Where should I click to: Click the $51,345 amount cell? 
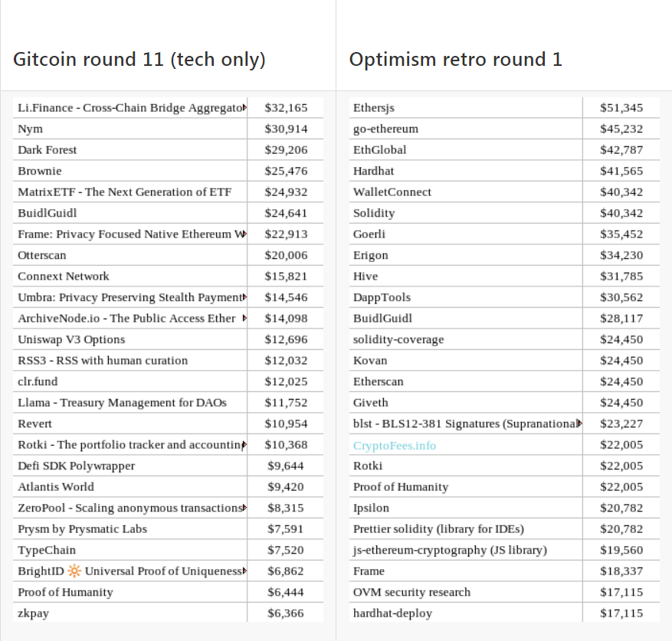[621, 107]
